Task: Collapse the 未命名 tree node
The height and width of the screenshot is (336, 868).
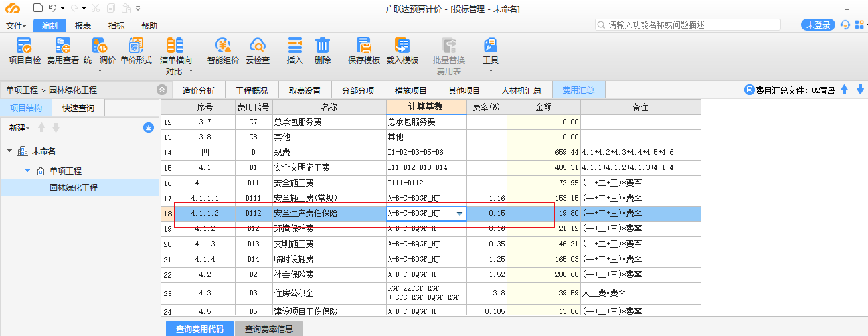Action: 10,151
